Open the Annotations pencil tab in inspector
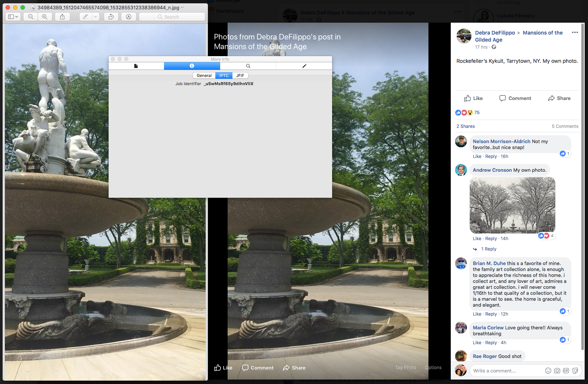The height and width of the screenshot is (384, 588). [304, 66]
